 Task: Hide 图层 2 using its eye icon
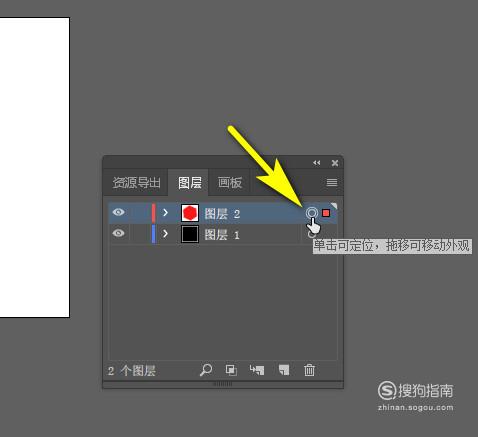pos(118,212)
